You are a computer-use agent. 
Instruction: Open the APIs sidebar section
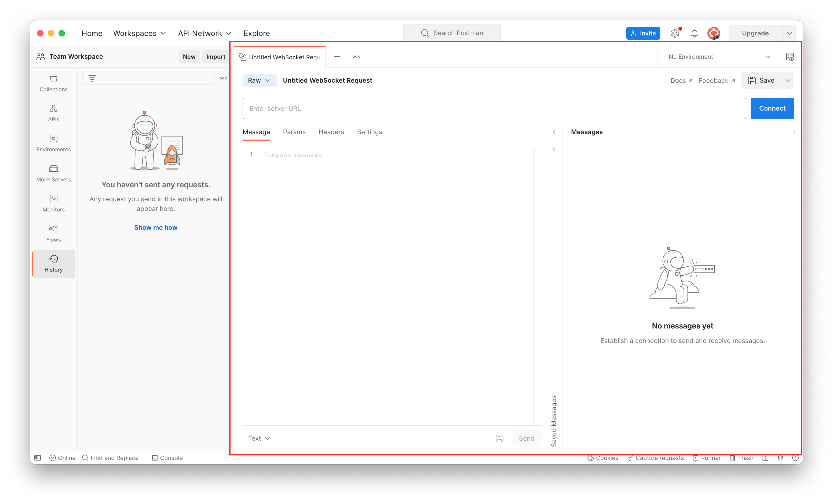click(x=53, y=113)
